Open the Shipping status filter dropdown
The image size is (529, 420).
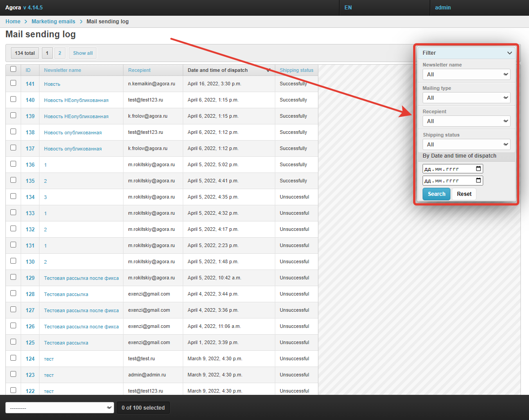(x=466, y=145)
